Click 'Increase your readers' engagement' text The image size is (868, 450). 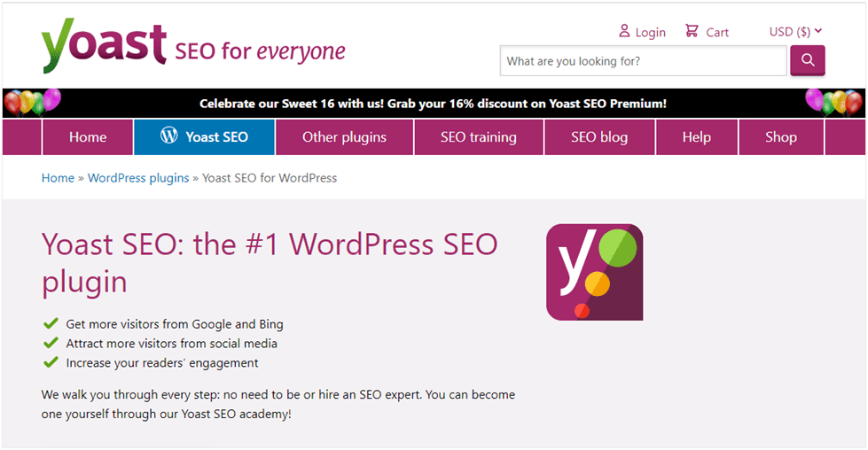click(x=162, y=362)
